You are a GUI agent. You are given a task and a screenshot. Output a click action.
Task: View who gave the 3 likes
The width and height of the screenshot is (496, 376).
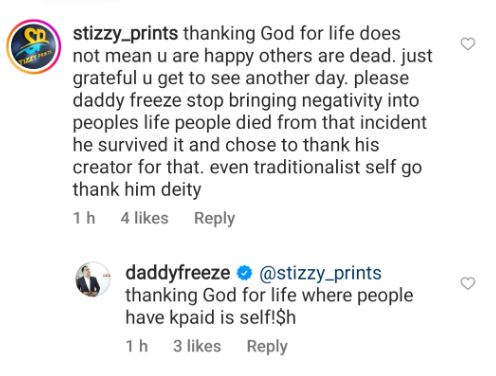[x=197, y=346]
